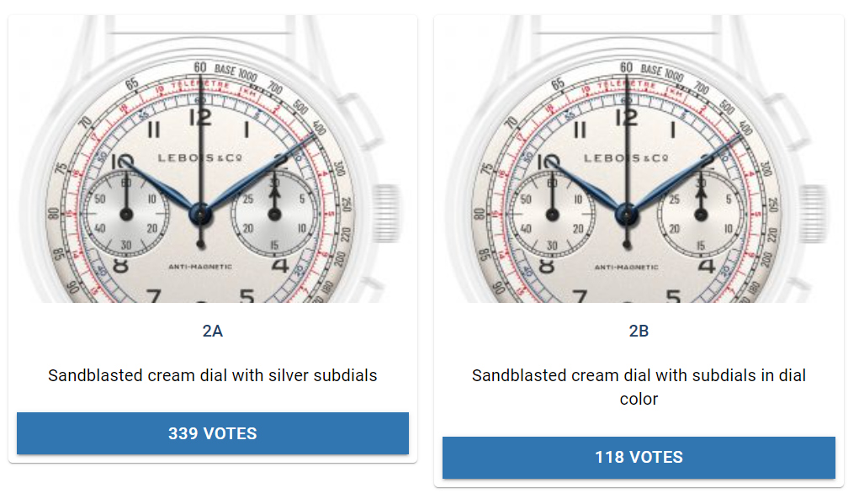Click the 339 VOTES button

213,433
